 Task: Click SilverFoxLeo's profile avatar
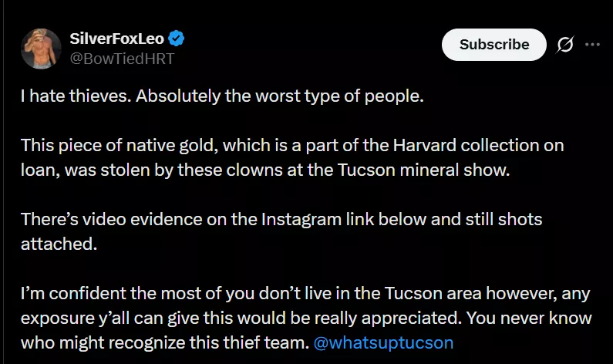tap(42, 47)
